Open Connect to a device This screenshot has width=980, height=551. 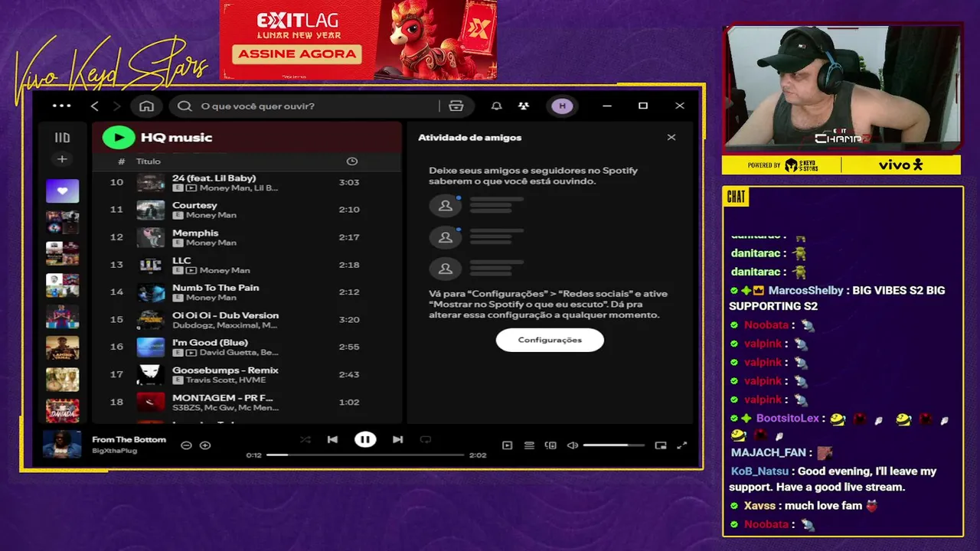(550, 445)
